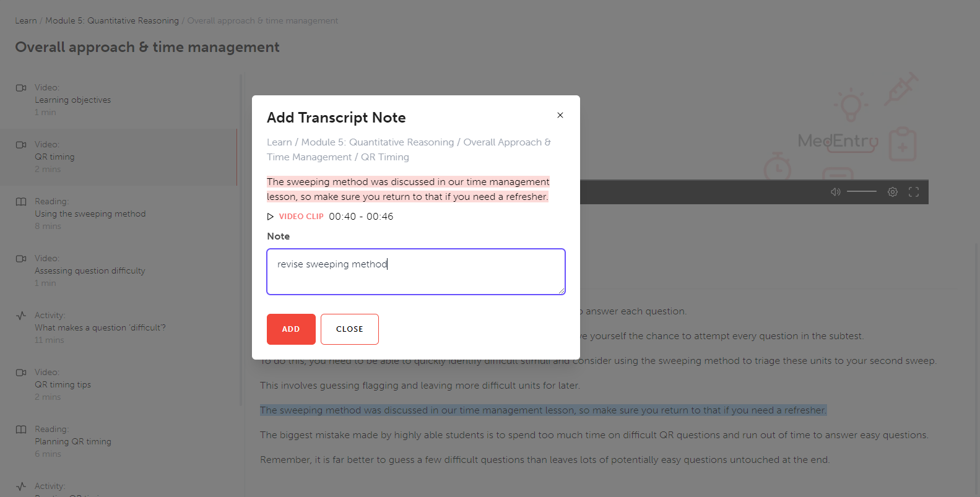This screenshot has height=497, width=980.
Task: Click the Add Transcript Note dialog title
Action: pyautogui.click(x=336, y=118)
